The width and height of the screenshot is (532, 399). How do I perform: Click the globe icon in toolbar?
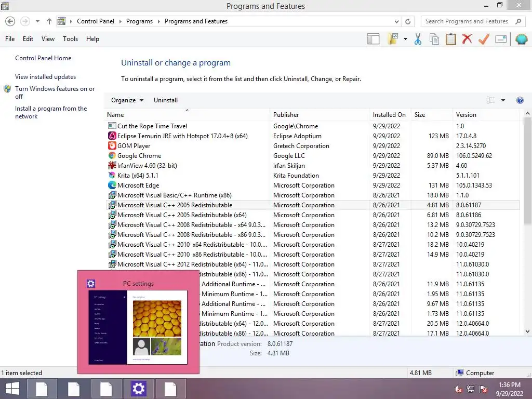click(x=521, y=39)
